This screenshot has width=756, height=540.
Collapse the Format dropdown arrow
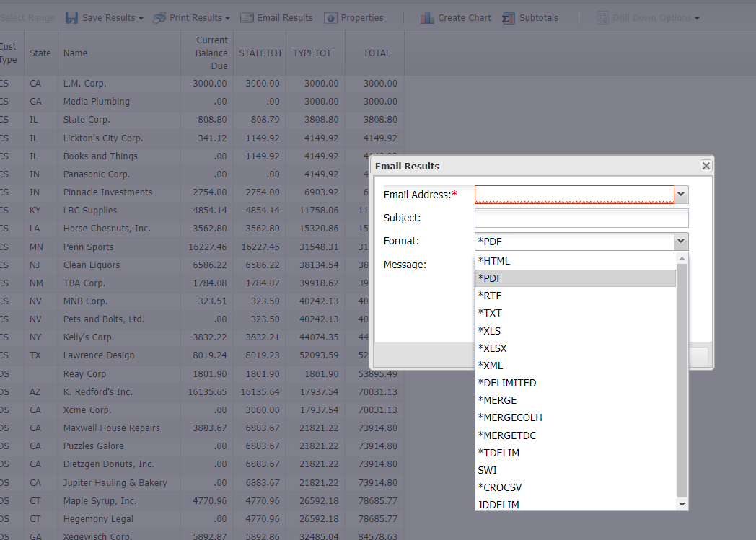pyautogui.click(x=681, y=242)
